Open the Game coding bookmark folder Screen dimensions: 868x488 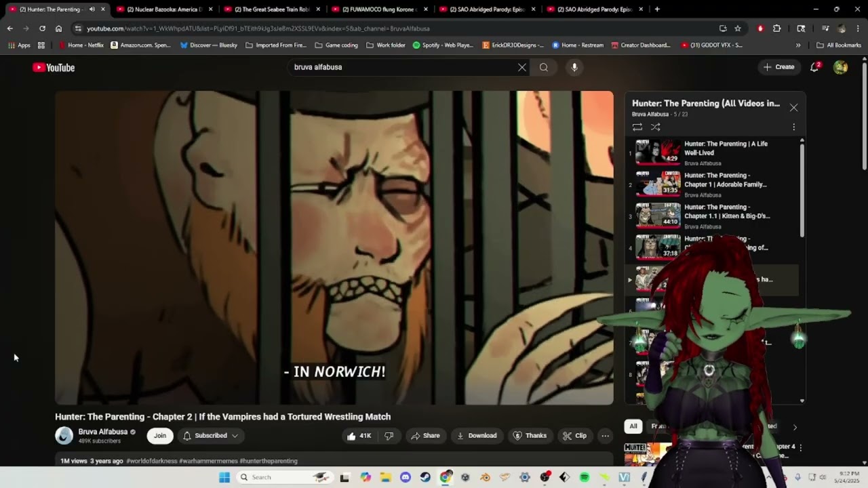[x=336, y=45]
